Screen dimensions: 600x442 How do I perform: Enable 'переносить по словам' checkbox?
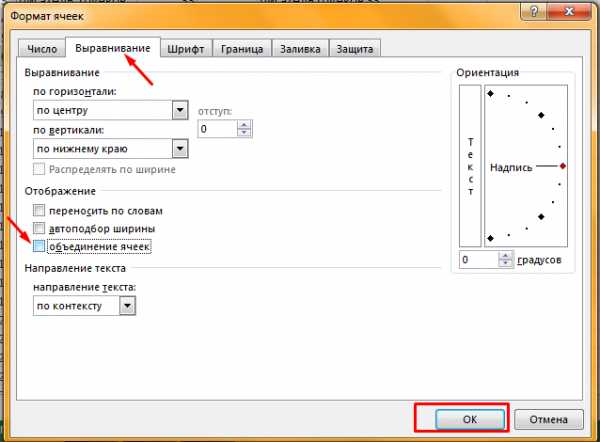click(39, 210)
